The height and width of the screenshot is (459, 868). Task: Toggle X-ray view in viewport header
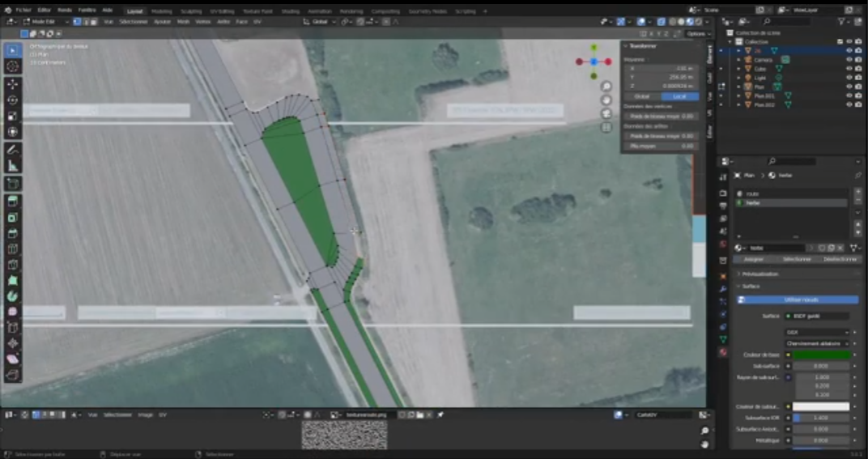tap(661, 22)
